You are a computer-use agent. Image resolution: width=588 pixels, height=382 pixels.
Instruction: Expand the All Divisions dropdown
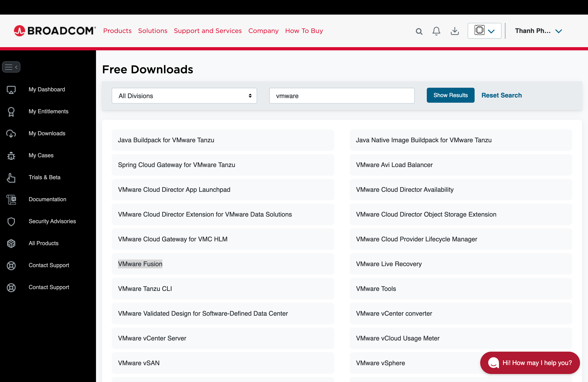(x=184, y=96)
